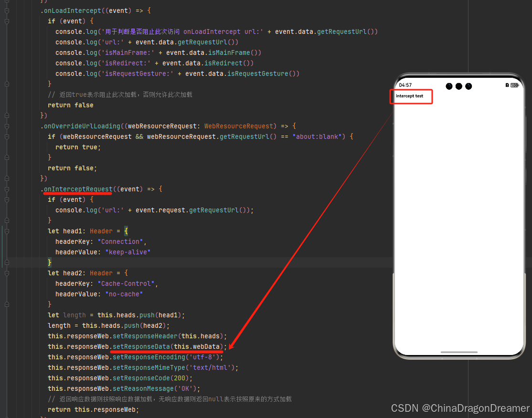The height and width of the screenshot is (418, 532).
Task: Click the console.log 'url:' line using event.data
Action: tap(147, 42)
